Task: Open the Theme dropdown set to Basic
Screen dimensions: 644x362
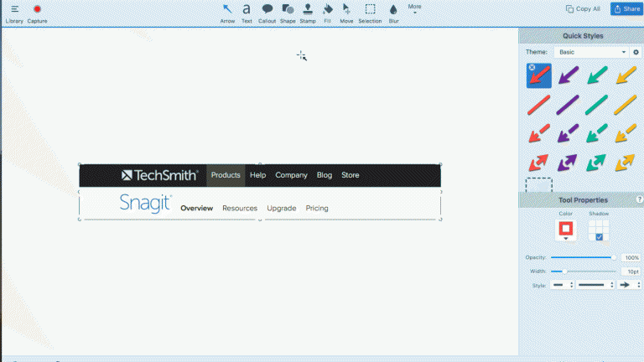Action: [591, 52]
